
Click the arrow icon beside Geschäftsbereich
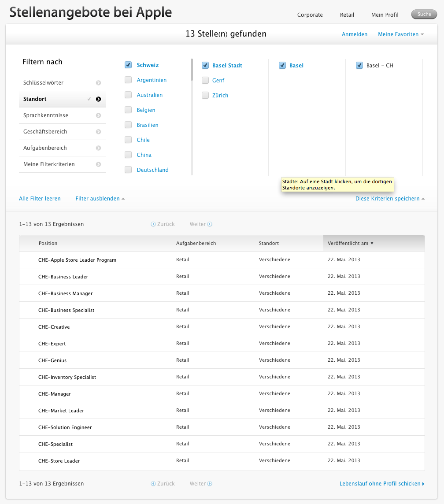98,132
